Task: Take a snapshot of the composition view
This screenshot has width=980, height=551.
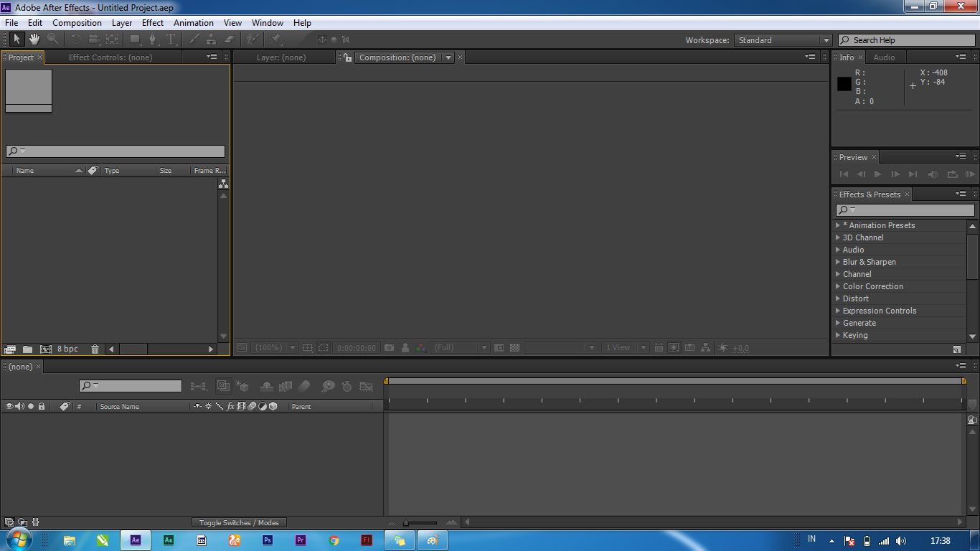Action: tap(388, 347)
